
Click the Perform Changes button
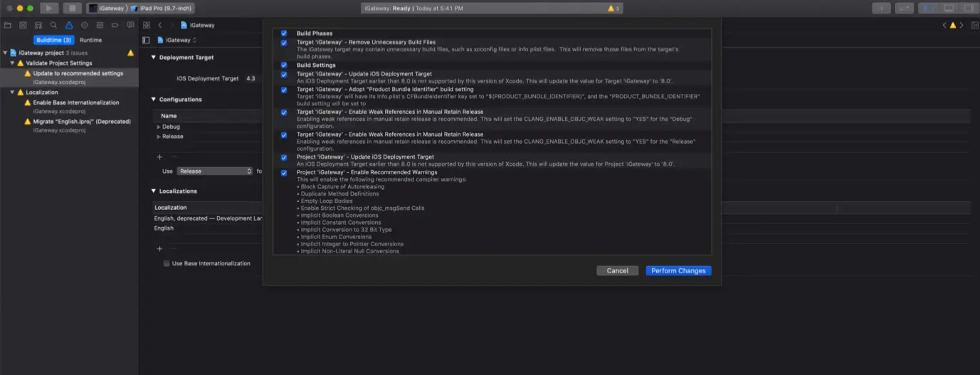[678, 271]
